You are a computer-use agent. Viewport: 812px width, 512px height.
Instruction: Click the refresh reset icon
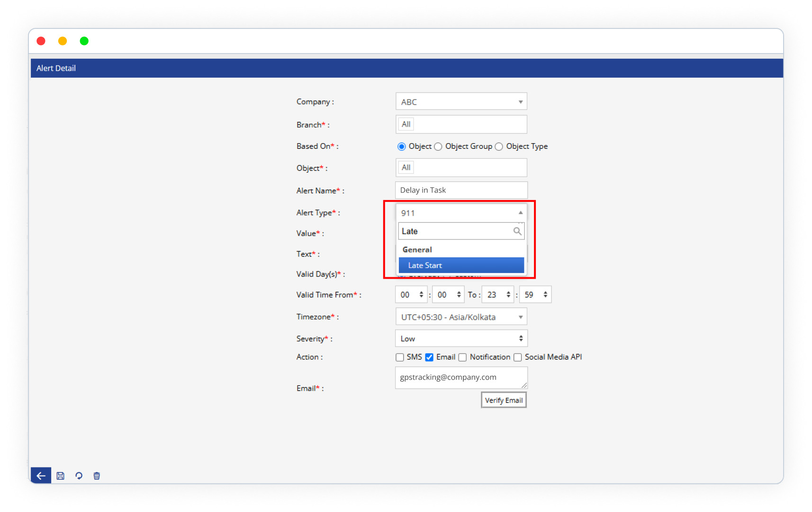coord(79,475)
